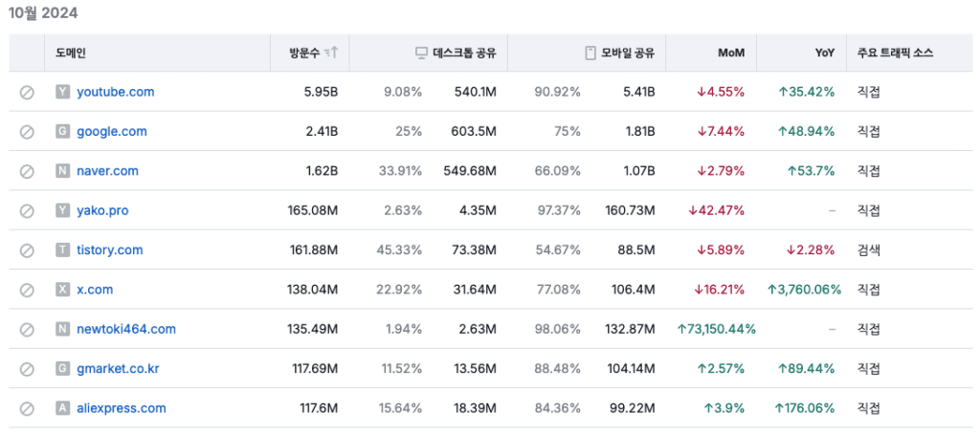This screenshot has height=435, width=980.
Task: Click the block icon beside x.com
Action: coord(26,290)
